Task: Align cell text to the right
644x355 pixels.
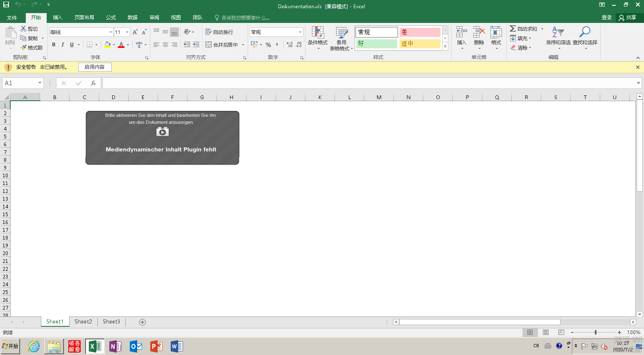Action: (x=174, y=45)
